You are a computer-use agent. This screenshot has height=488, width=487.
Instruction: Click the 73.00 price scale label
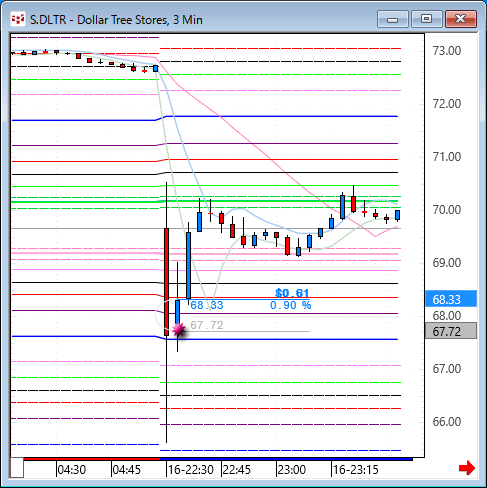tap(447, 51)
